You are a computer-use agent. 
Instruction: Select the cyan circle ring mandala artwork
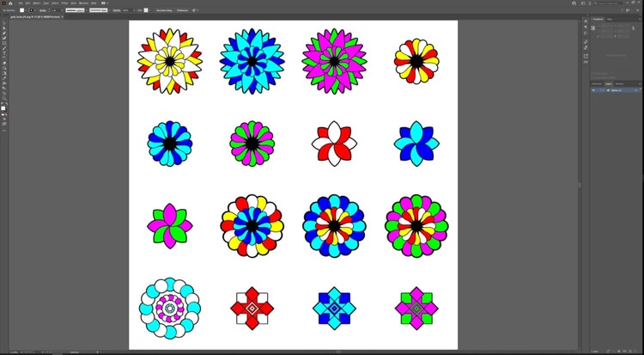click(x=170, y=308)
